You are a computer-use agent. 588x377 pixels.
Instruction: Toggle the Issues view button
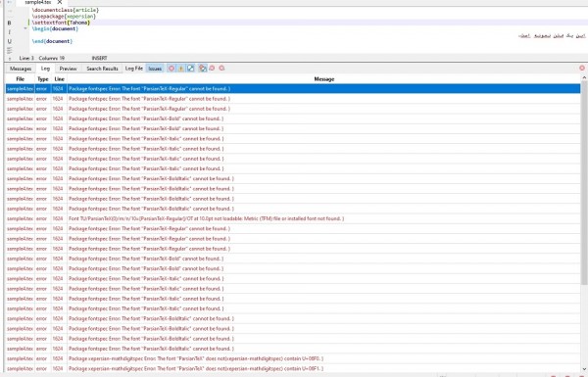coord(155,69)
